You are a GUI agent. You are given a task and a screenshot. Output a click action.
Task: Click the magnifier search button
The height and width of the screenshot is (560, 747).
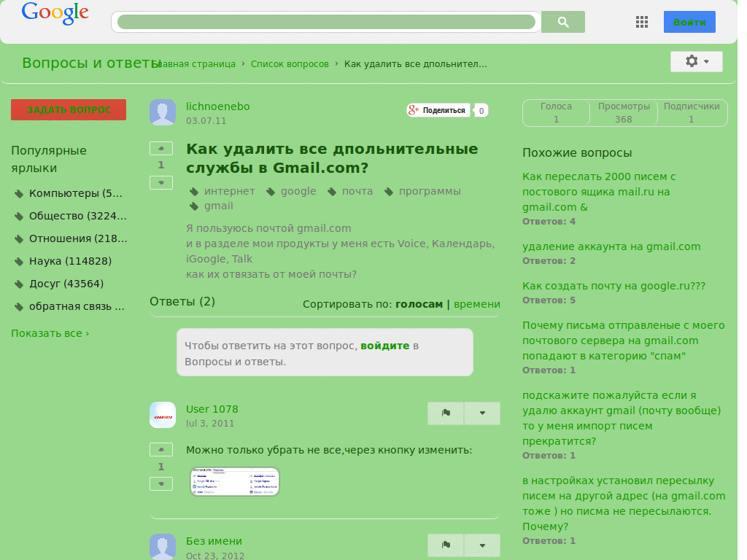click(x=563, y=22)
